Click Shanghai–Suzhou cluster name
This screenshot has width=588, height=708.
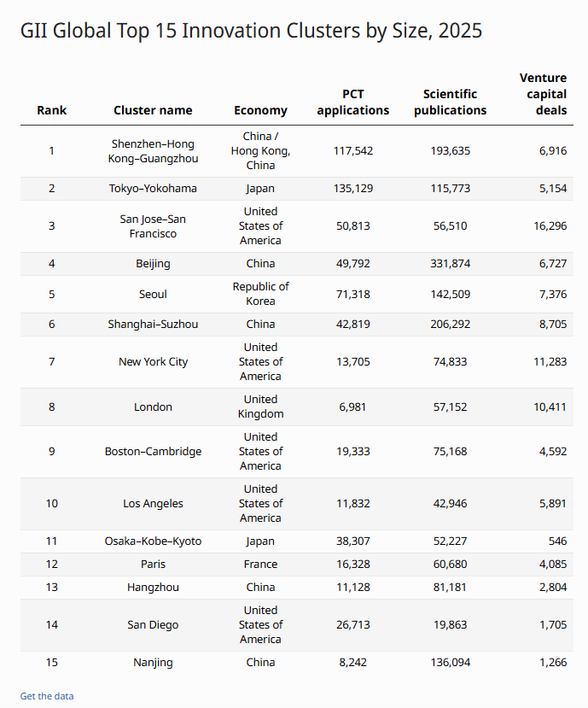[x=153, y=324]
